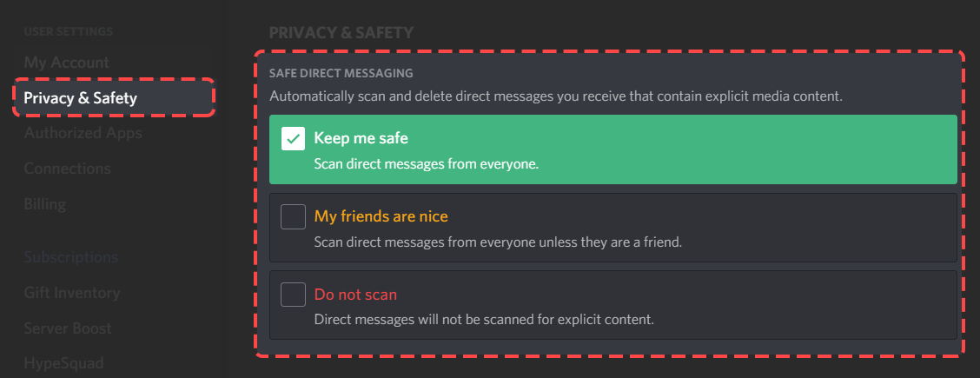Go to the HypeSquad page

(63, 363)
